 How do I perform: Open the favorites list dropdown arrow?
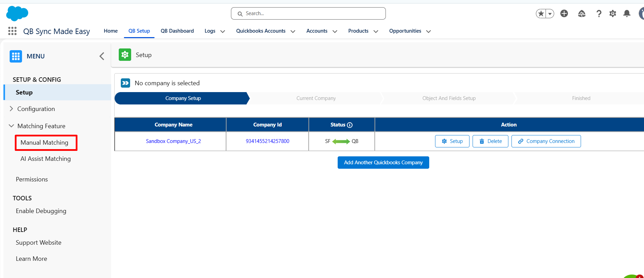pyautogui.click(x=550, y=14)
